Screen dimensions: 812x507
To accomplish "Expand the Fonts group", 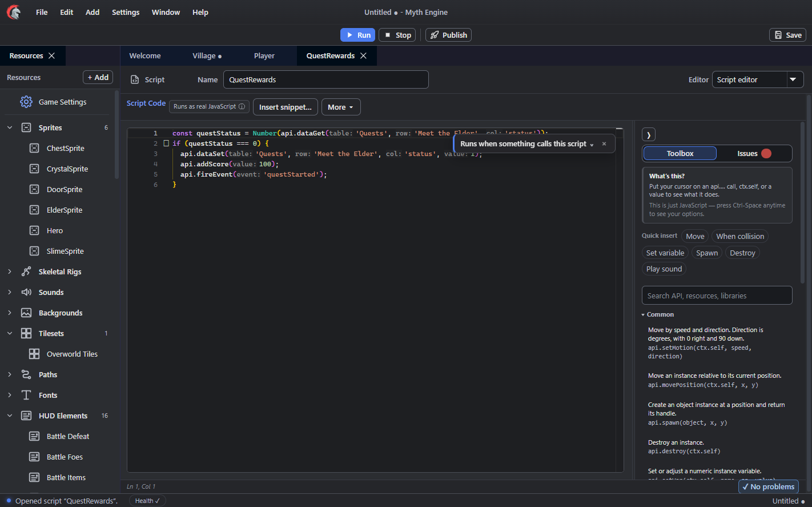I will (10, 395).
